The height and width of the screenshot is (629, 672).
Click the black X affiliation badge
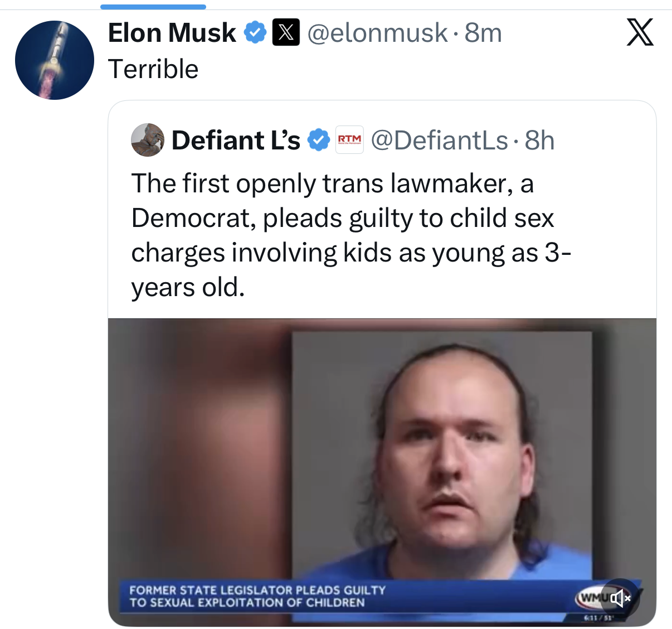286,32
